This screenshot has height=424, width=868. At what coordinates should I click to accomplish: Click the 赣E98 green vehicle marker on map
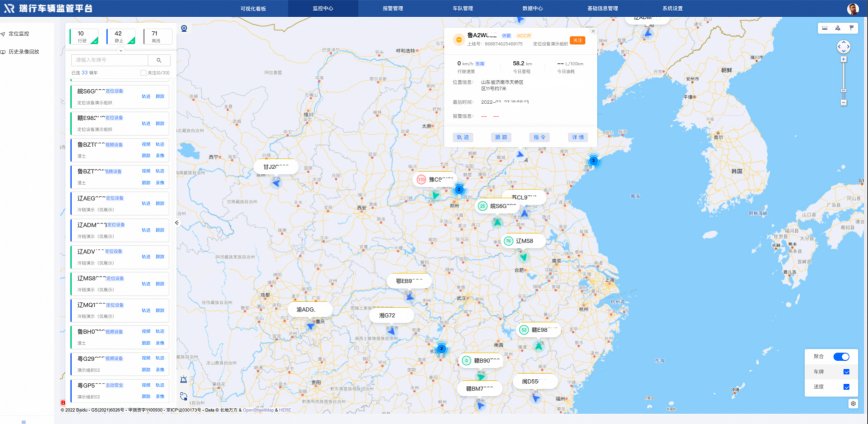pyautogui.click(x=539, y=346)
